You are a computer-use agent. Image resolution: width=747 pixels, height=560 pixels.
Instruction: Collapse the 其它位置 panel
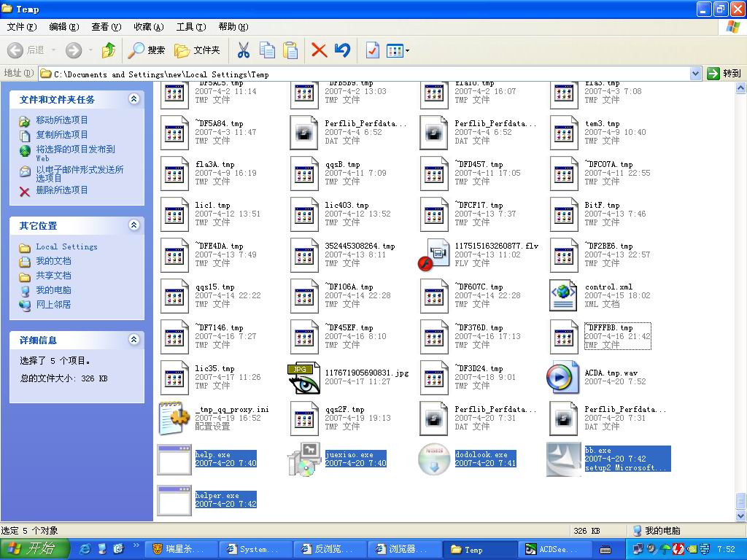tap(134, 225)
